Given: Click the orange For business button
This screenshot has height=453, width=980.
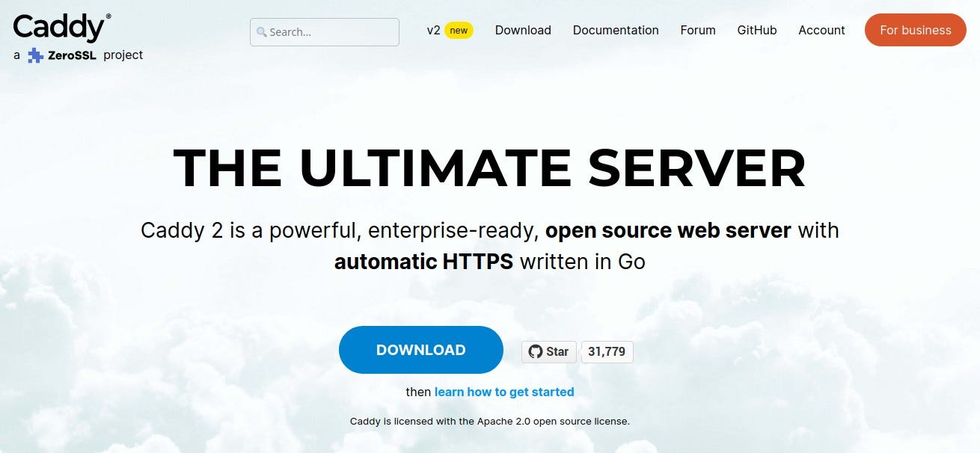Looking at the screenshot, I should pyautogui.click(x=916, y=30).
